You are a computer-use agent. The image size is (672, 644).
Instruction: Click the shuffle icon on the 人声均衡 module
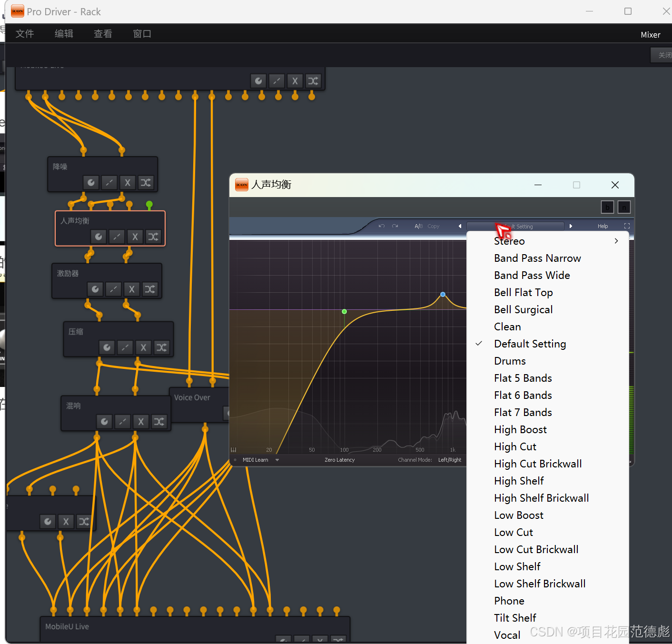[x=153, y=237]
